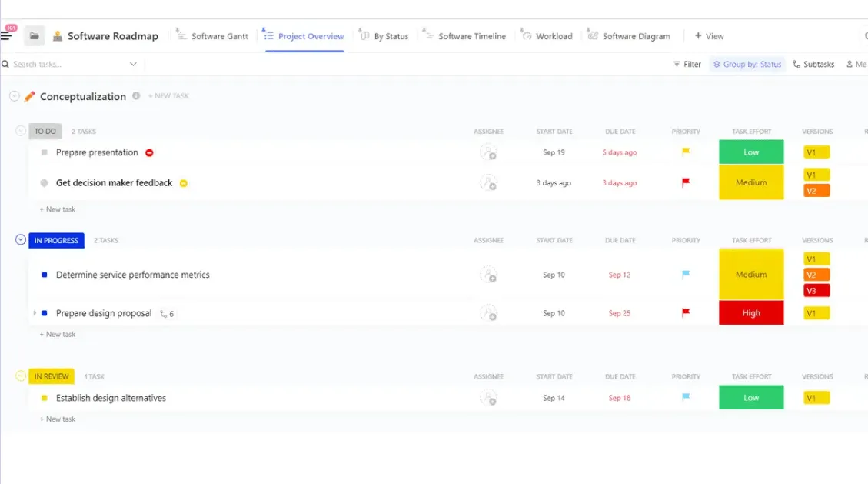
Task: Open the Workload tab
Action: 547,36
